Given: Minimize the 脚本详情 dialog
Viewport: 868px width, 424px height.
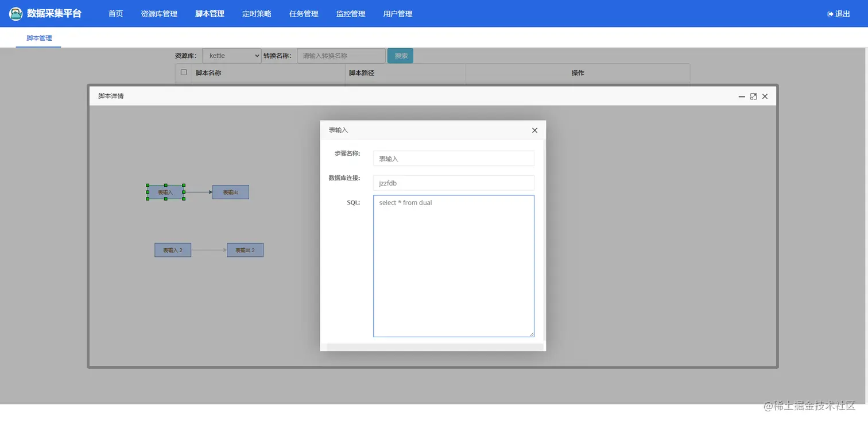Looking at the screenshot, I should (742, 97).
